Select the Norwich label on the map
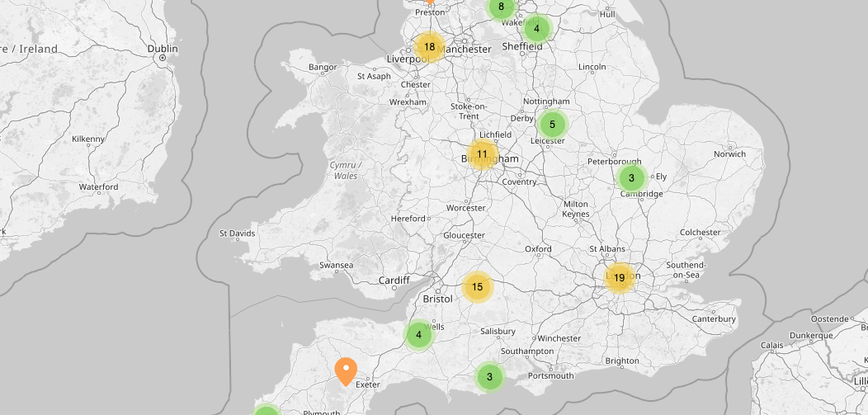 (x=729, y=154)
